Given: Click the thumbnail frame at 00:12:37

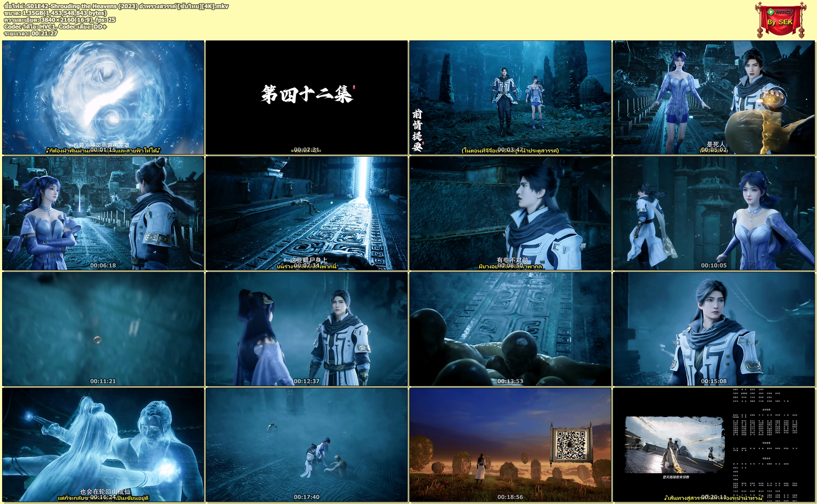Looking at the screenshot, I should click(307, 329).
